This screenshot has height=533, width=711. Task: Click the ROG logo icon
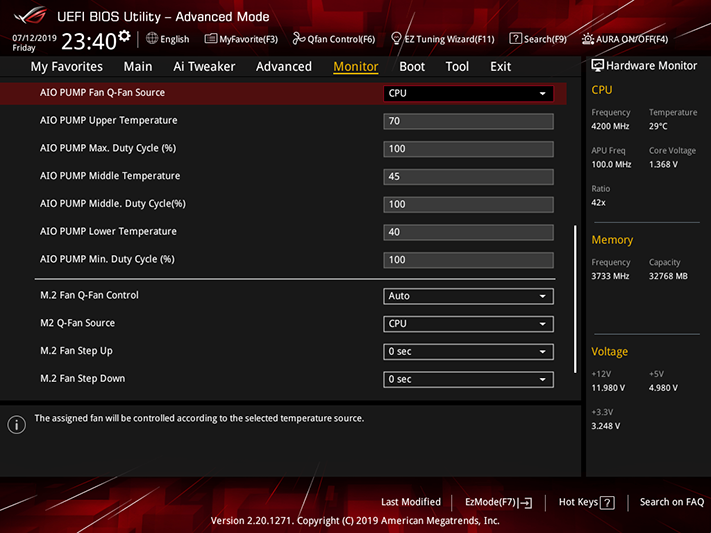pyautogui.click(x=30, y=16)
